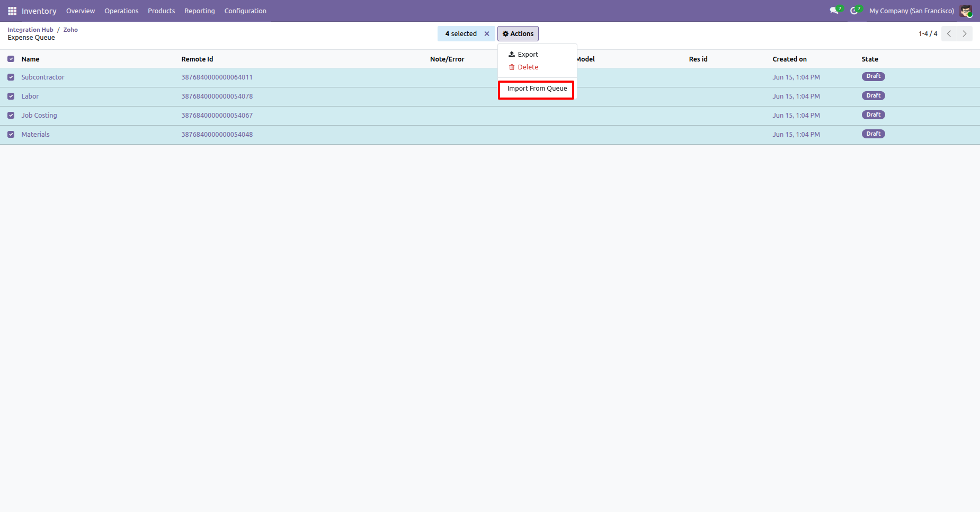Uncheck the Materials row checkbox

point(11,135)
